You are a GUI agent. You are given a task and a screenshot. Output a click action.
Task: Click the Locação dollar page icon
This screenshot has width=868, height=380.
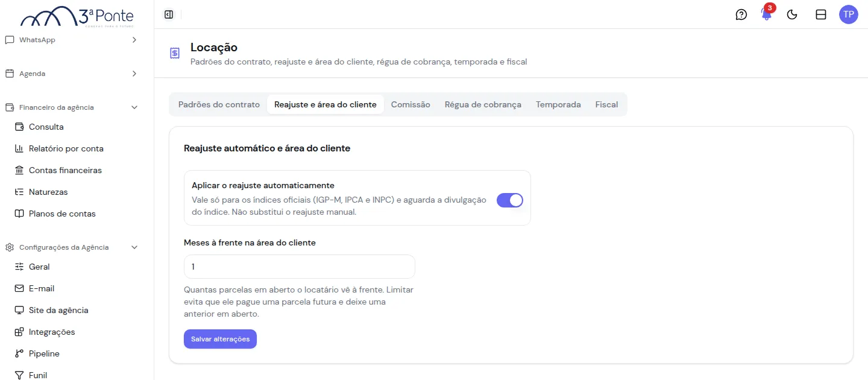coord(175,54)
